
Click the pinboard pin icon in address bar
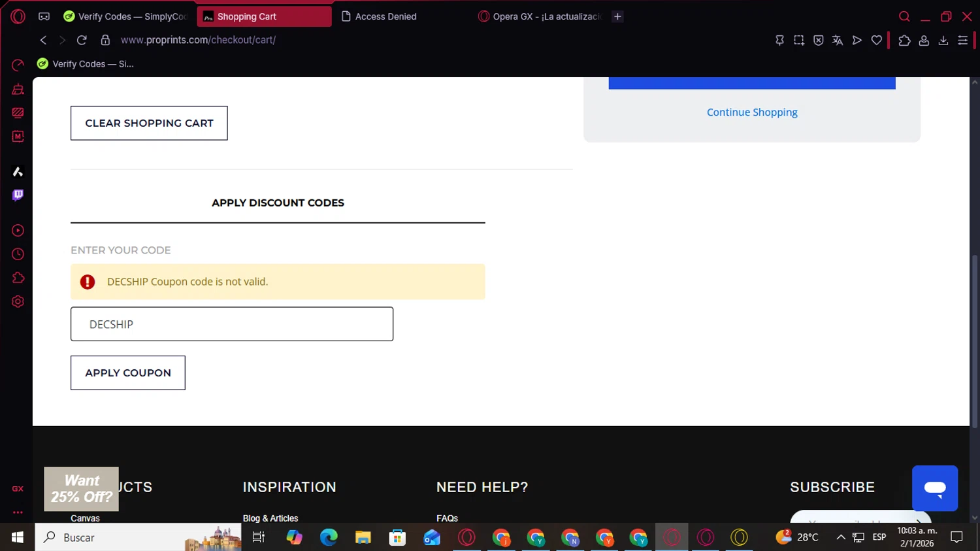point(779,41)
